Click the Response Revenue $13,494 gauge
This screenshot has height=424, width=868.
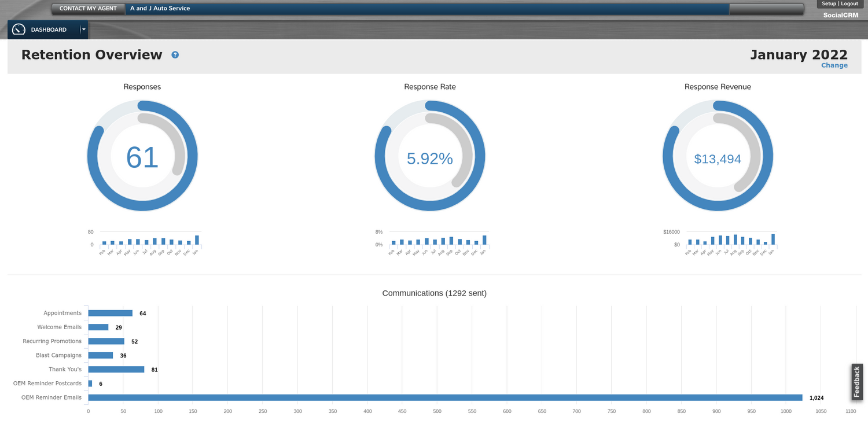(x=718, y=156)
